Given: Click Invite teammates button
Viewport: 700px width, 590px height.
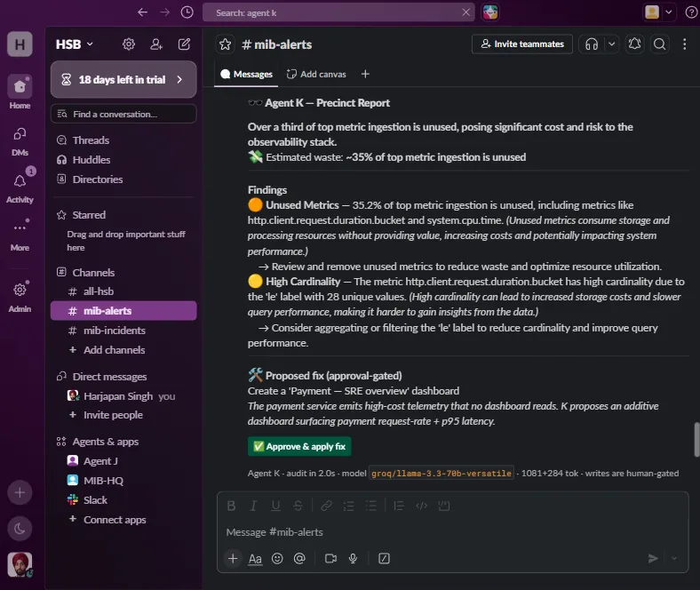Looking at the screenshot, I should pos(521,44).
